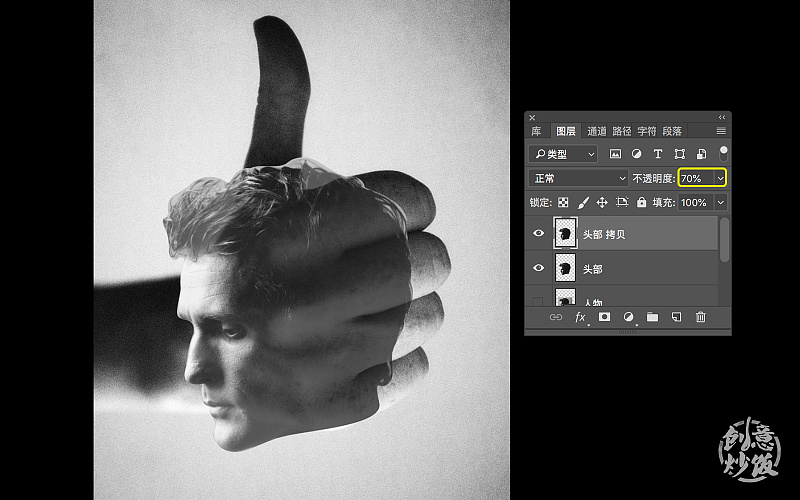Viewport: 800px width, 500px height.
Task: Expand the 不透明度 opacity slider arrow
Action: pos(719,178)
